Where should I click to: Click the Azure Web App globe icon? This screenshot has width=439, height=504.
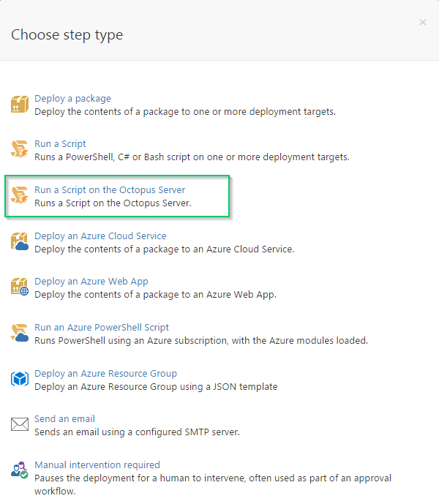(x=20, y=287)
